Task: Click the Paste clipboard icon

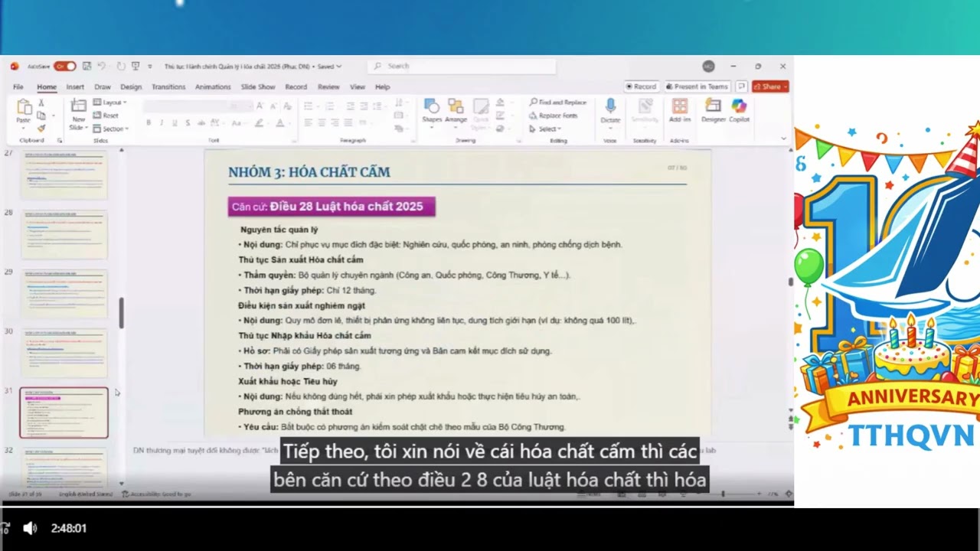Action: [24, 108]
